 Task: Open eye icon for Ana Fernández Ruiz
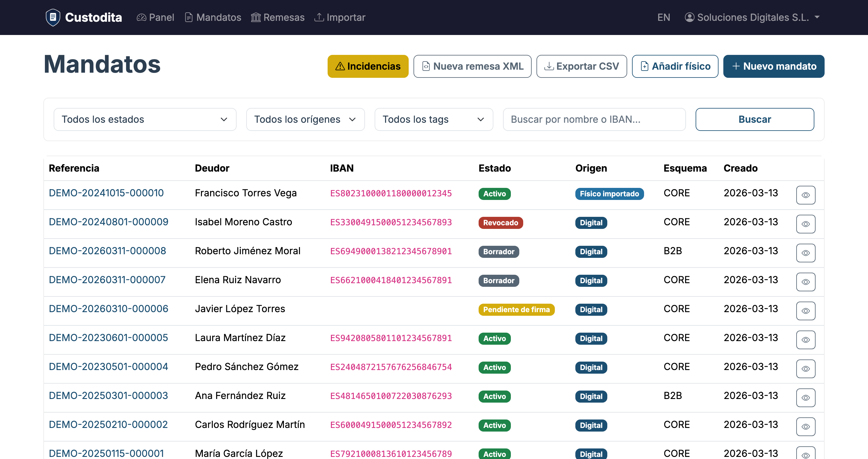805,397
